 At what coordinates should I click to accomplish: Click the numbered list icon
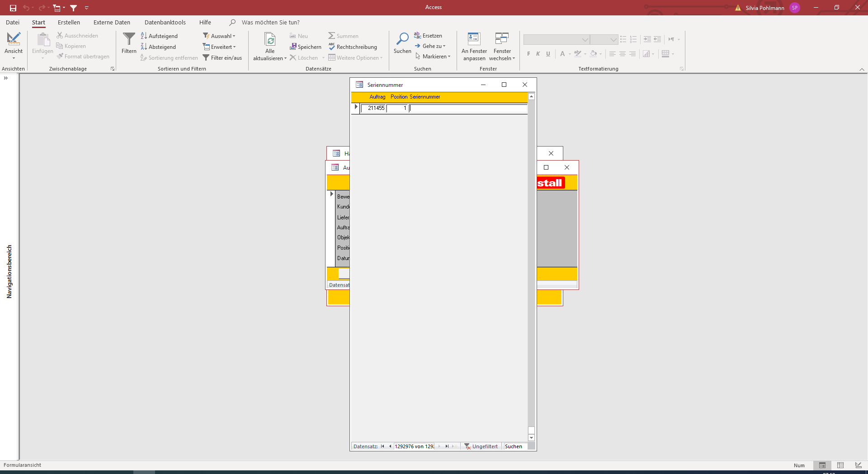point(633,39)
